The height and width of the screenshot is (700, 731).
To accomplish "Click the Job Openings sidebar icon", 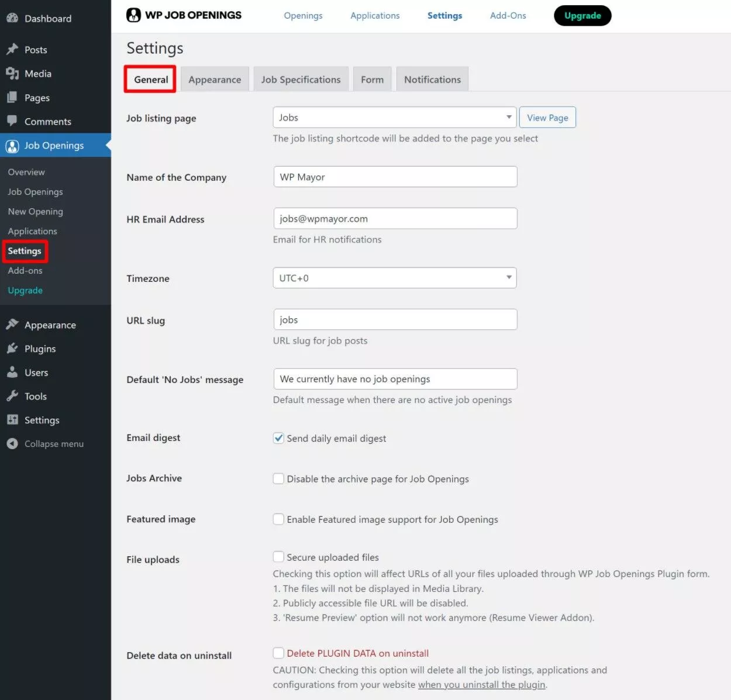I will point(12,146).
